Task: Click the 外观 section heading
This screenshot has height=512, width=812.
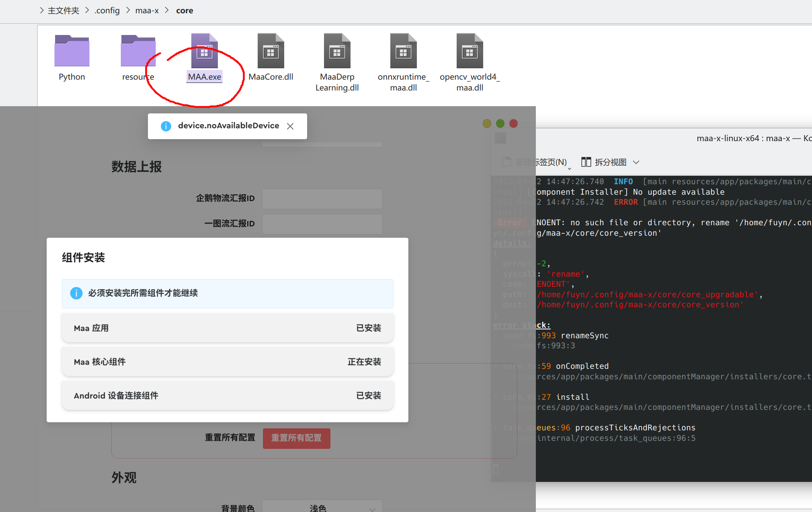Action: click(x=124, y=477)
